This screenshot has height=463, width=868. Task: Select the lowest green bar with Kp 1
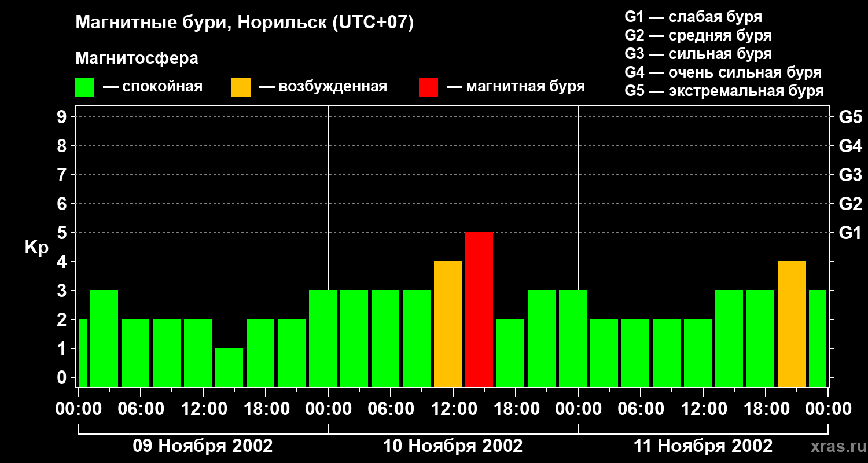point(229,367)
